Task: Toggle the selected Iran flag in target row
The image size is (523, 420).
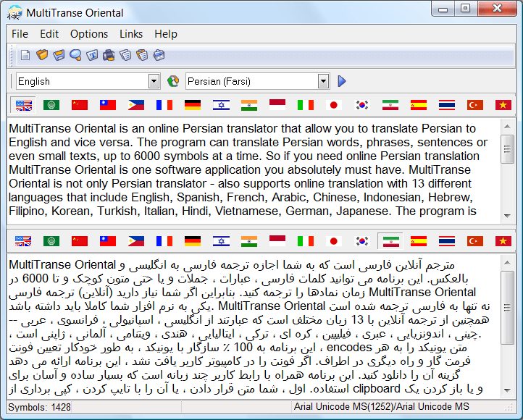Action: [390, 241]
